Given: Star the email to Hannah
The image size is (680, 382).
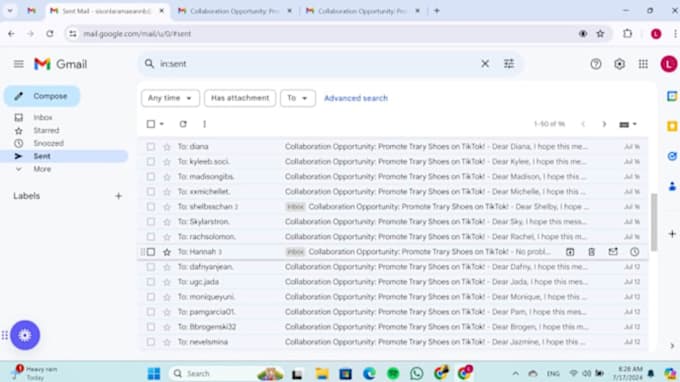Looking at the screenshot, I should [167, 252].
